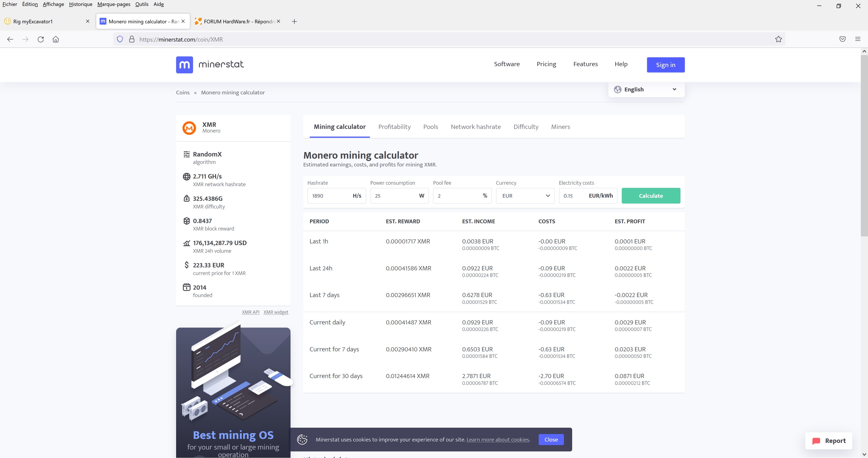Reload the page using refresh icon
This screenshot has width=868, height=458.
(x=41, y=39)
